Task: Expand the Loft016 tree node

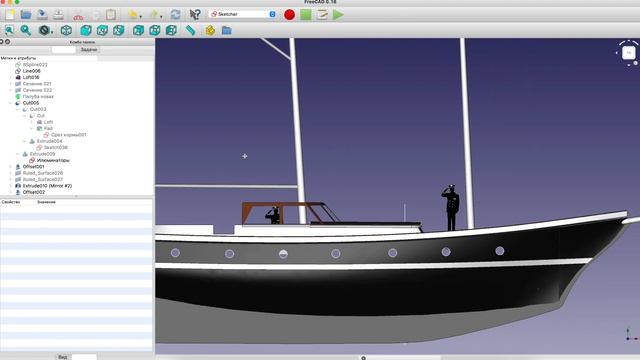Action: 11,77
